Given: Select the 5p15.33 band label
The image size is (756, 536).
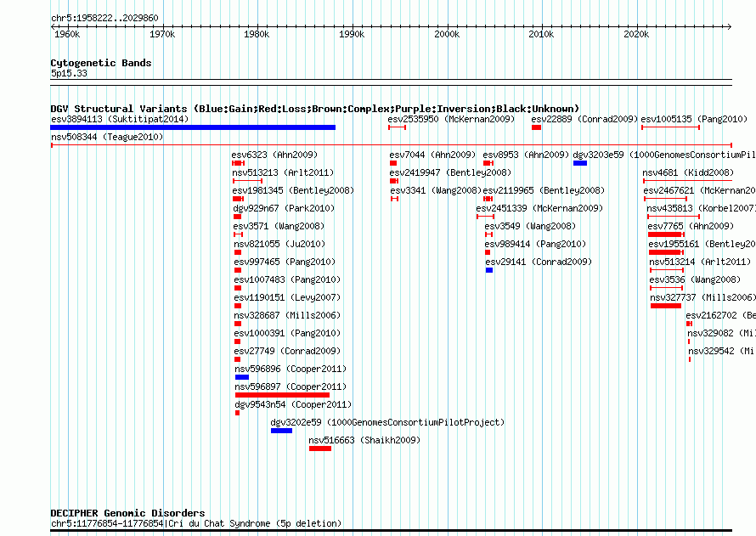Looking at the screenshot, I should [69, 73].
